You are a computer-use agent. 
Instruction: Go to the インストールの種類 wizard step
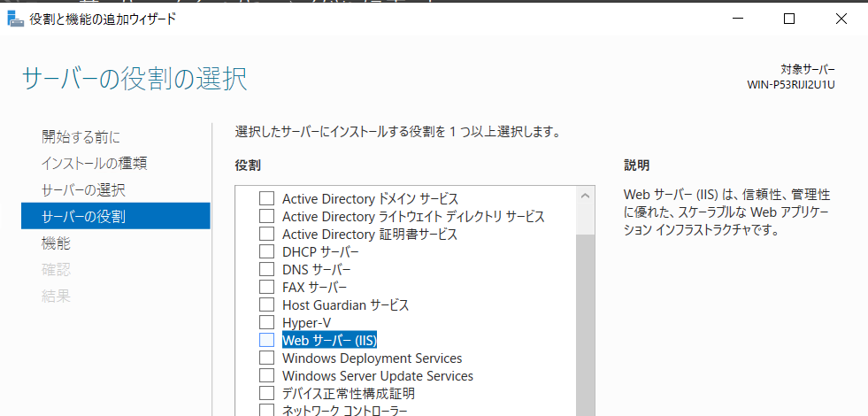(94, 164)
